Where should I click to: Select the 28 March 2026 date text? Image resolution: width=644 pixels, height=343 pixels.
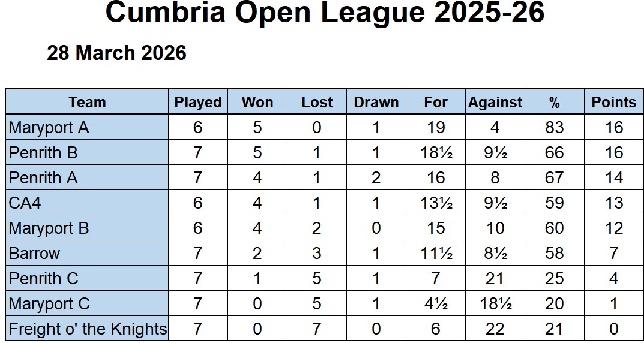(116, 53)
